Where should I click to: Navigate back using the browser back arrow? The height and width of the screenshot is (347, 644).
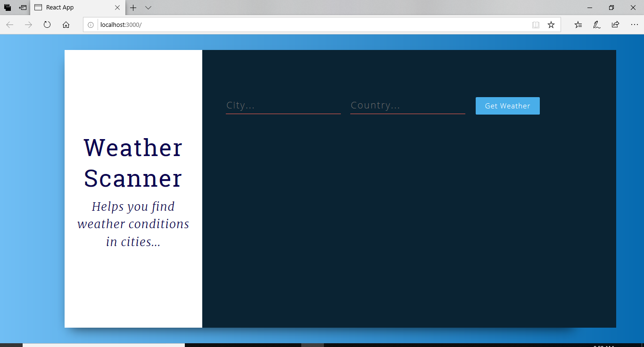9,25
